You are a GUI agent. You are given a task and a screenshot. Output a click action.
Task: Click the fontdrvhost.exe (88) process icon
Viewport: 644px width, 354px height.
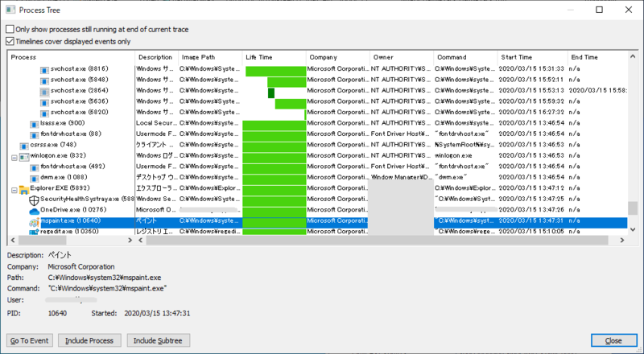35,134
